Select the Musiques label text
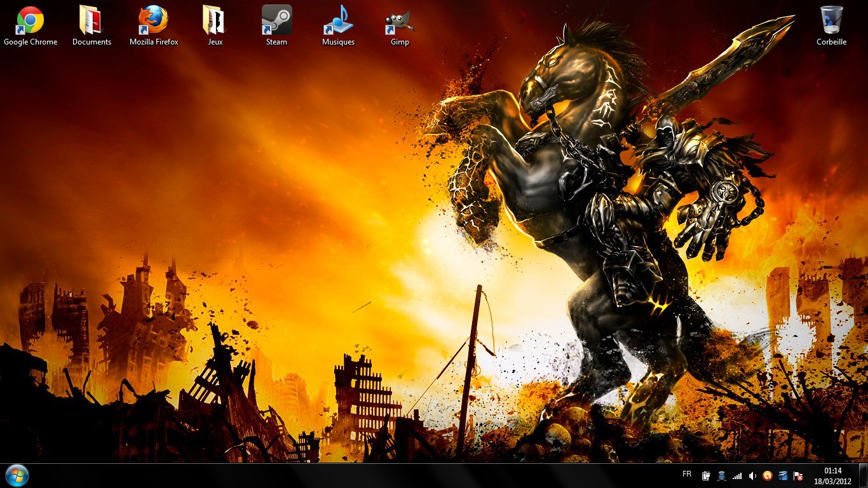Viewport: 868px width, 488px height. click(x=338, y=42)
